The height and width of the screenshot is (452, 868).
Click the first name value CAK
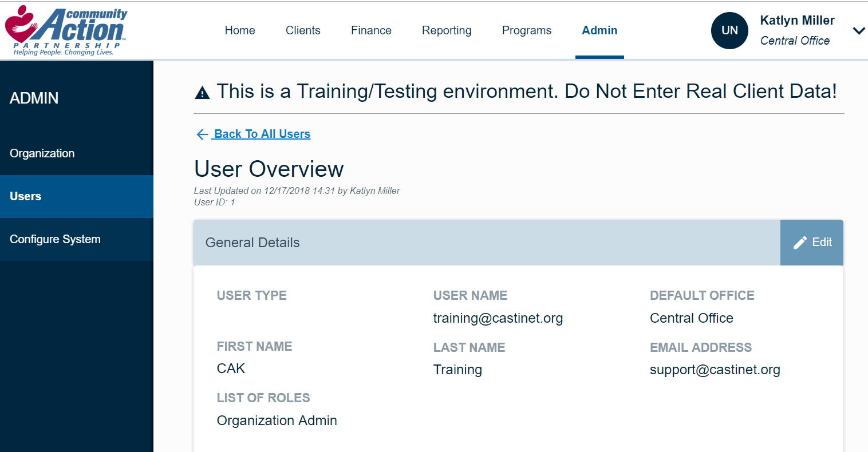(231, 368)
